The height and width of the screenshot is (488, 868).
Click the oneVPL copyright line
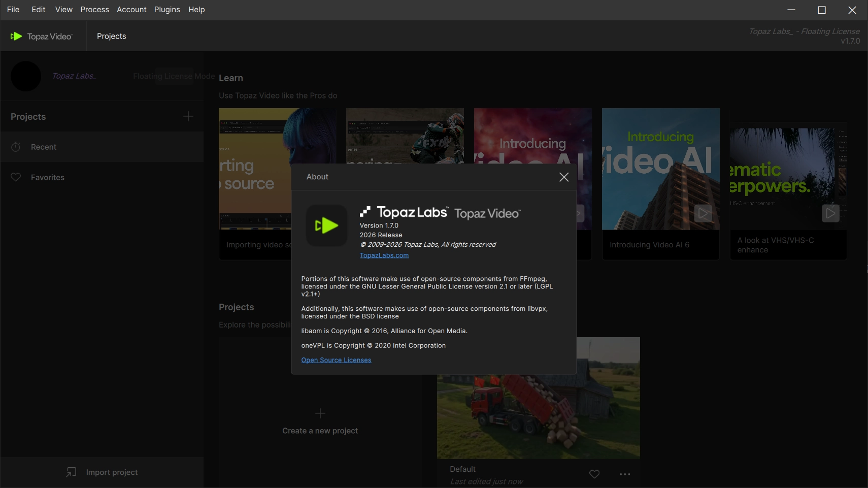click(374, 346)
